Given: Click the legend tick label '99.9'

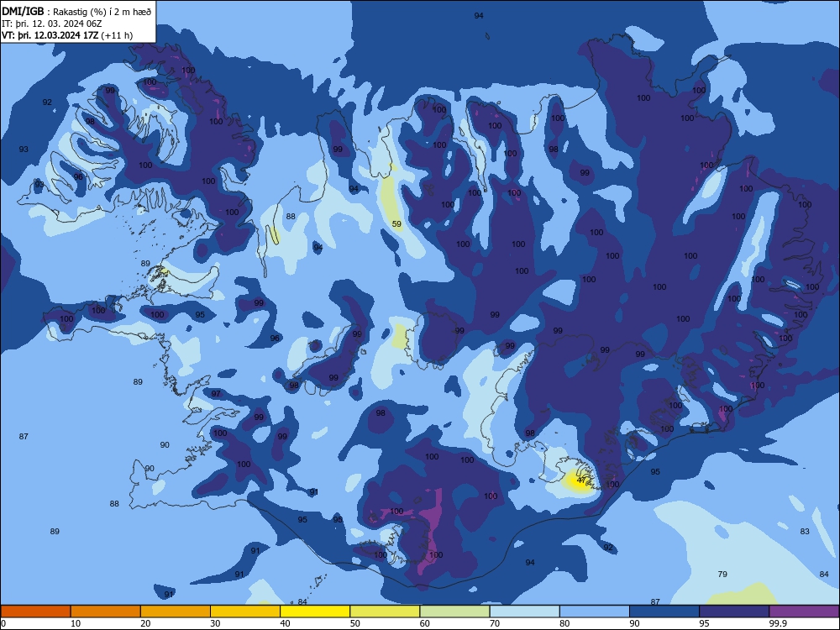Looking at the screenshot, I should pyautogui.click(x=778, y=623).
